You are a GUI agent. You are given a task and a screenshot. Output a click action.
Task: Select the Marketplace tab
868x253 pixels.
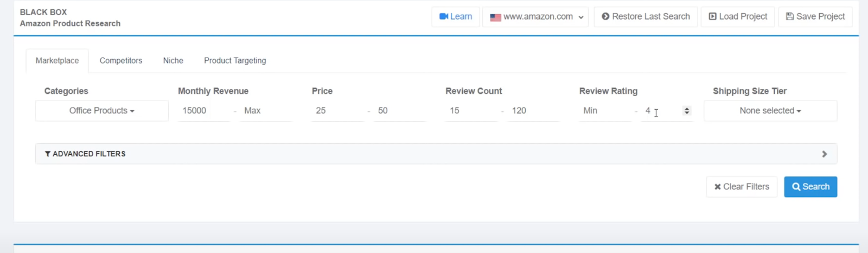[x=57, y=60]
